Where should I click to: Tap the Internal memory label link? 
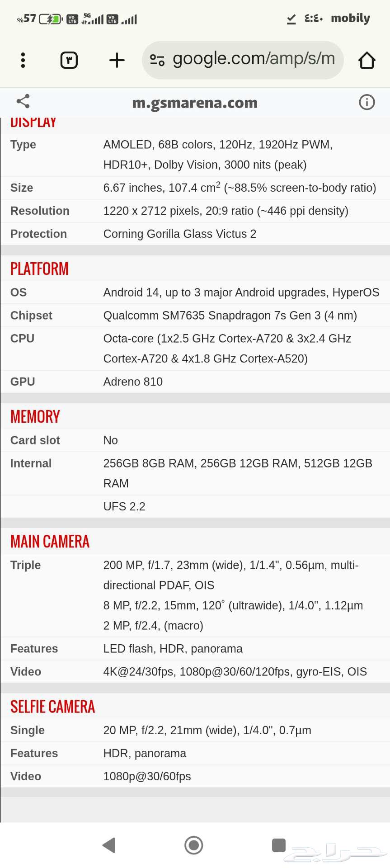(x=31, y=463)
